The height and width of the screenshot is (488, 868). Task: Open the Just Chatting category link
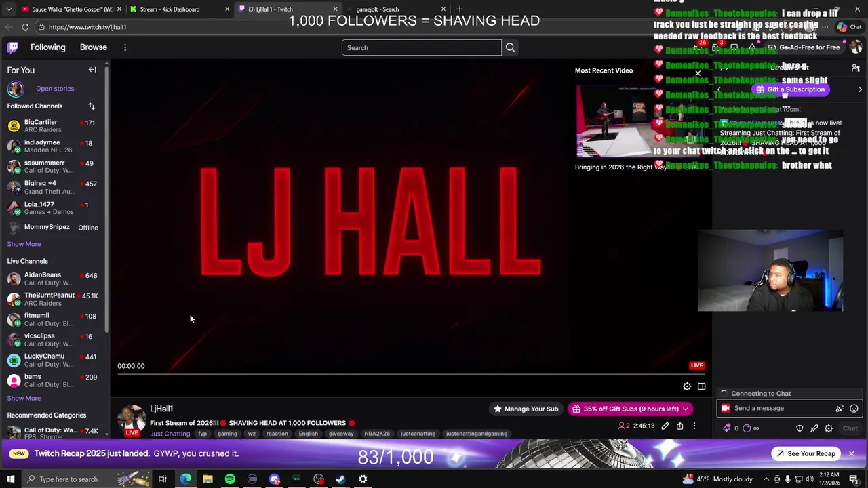click(170, 434)
